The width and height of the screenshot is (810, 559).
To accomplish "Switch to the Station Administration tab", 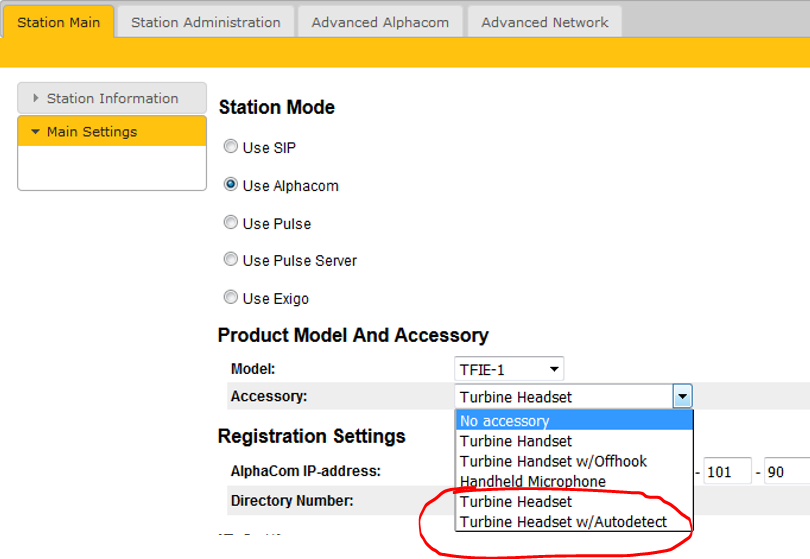I will 205,22.
